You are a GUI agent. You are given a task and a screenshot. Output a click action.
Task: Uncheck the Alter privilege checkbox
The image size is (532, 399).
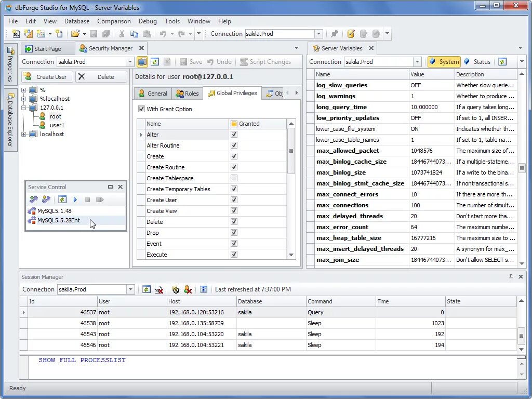click(234, 135)
